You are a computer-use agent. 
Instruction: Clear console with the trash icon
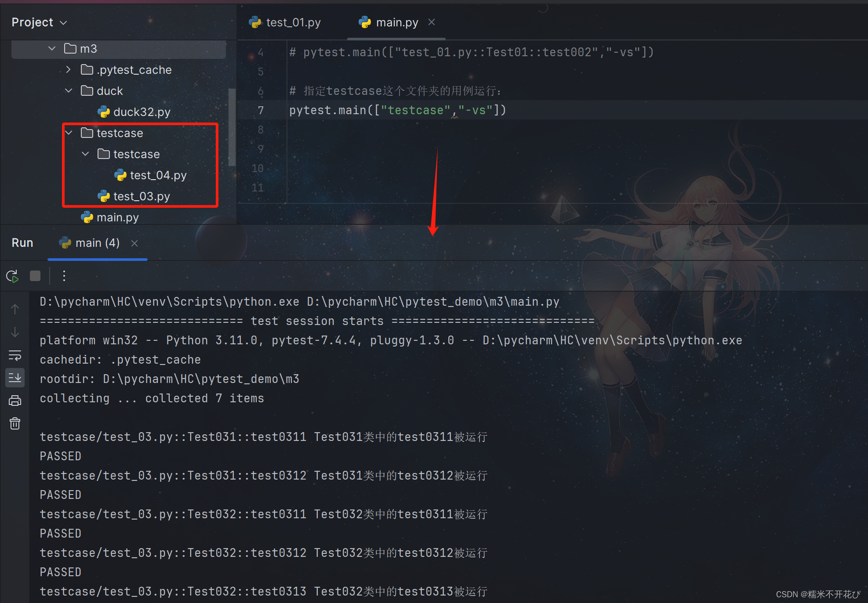pos(15,423)
